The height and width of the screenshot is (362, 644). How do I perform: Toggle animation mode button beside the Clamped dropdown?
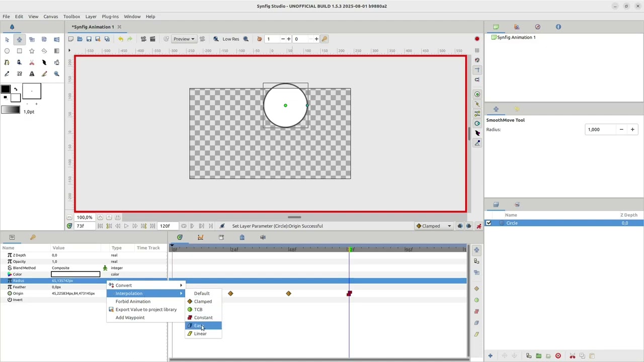478,226
